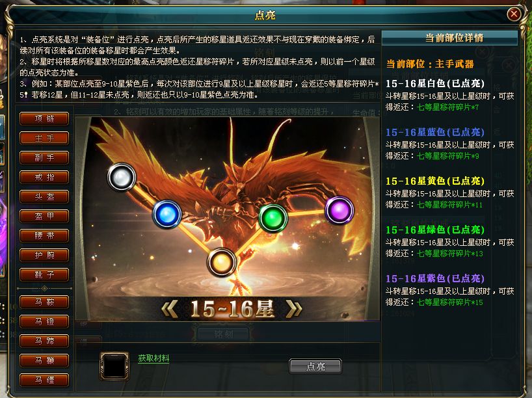
Task: Choose the 靴子 slot tab
Action: click(44, 275)
